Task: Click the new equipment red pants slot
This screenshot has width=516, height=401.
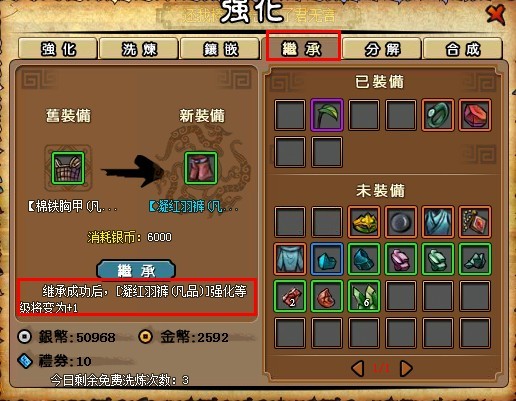Action: (201, 168)
